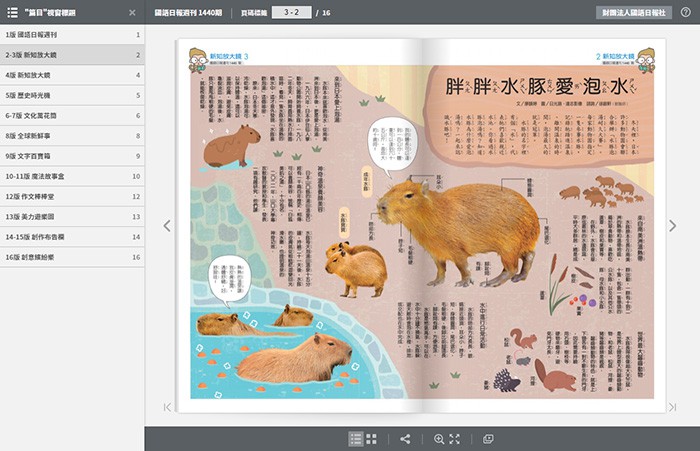Jump to the first page
This screenshot has height=451, width=700.
tap(168, 406)
